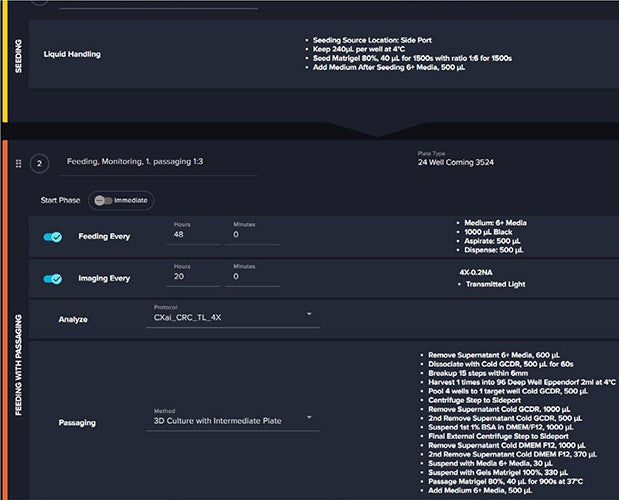Edit the Imaging Every Hours field
619x500 pixels.
tap(193, 276)
